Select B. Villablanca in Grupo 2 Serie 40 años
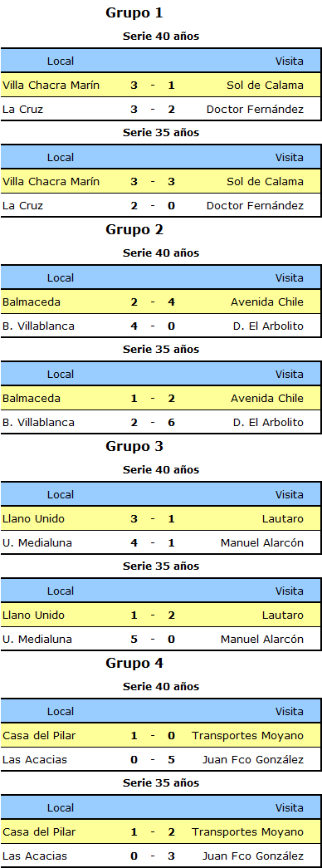Screen dimensions: 322x868 click(x=38, y=326)
